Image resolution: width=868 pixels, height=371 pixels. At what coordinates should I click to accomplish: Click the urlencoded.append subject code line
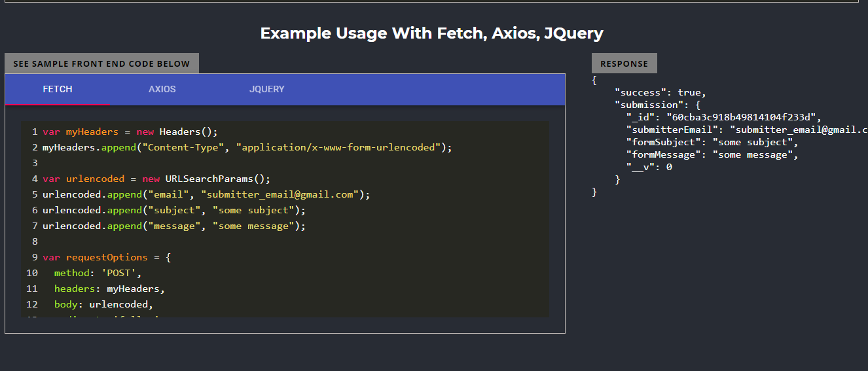tap(174, 210)
